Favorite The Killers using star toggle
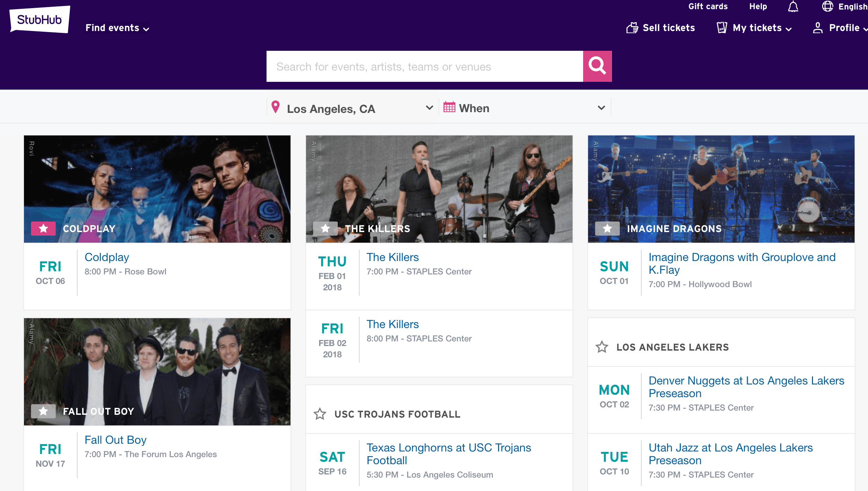 point(325,229)
